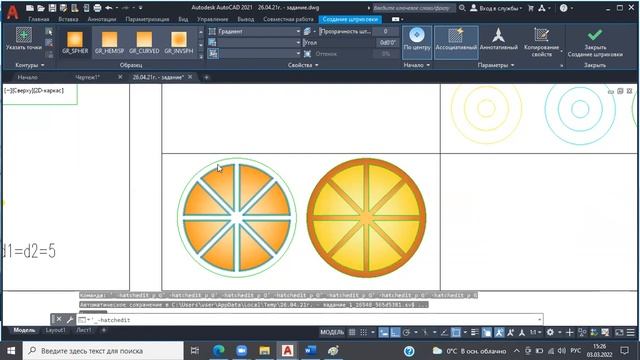Open annotation scale 1:1 dropdown

(x=536, y=332)
